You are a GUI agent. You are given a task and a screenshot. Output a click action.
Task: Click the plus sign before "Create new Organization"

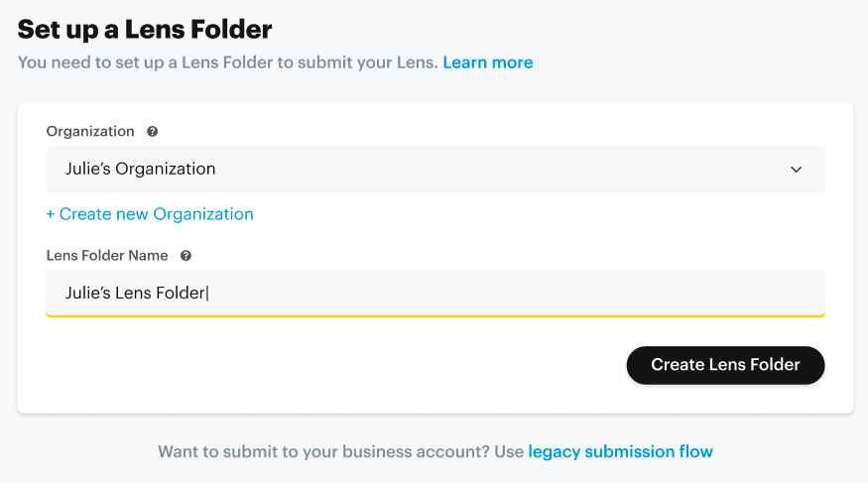51,214
